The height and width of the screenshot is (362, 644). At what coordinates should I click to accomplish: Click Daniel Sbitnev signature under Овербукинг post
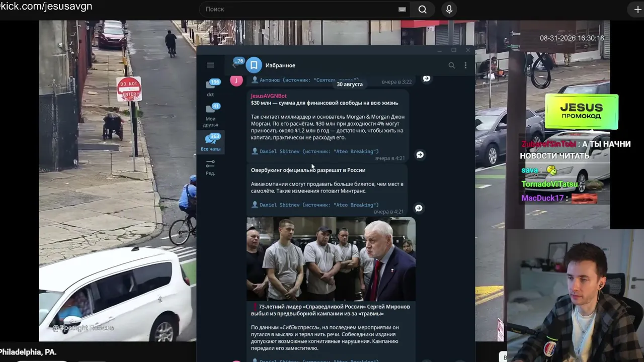[x=315, y=205]
